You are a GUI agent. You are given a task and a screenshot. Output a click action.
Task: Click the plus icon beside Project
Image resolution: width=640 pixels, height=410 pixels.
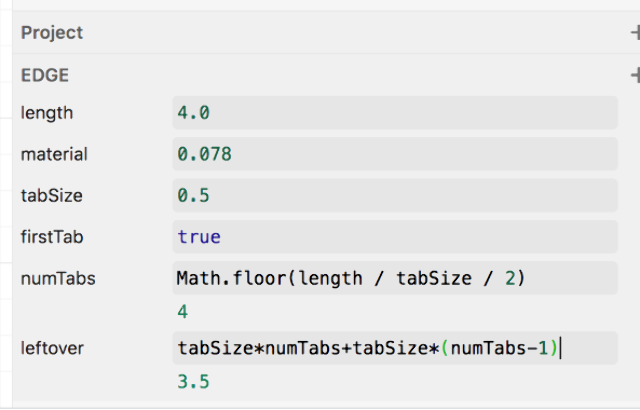(634, 33)
